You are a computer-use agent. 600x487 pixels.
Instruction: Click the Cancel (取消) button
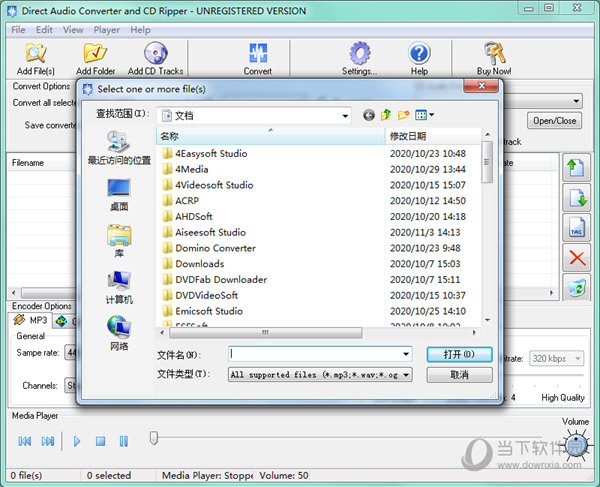click(x=459, y=375)
